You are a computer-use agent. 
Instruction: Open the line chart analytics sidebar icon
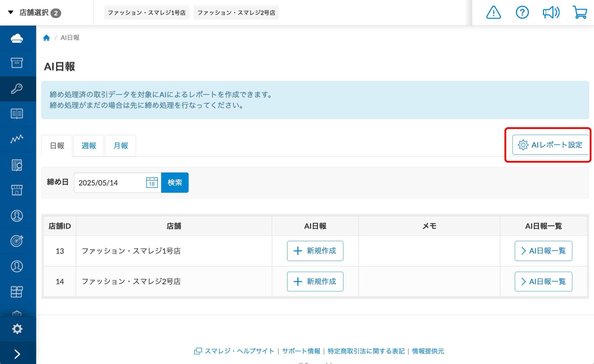pyautogui.click(x=17, y=139)
